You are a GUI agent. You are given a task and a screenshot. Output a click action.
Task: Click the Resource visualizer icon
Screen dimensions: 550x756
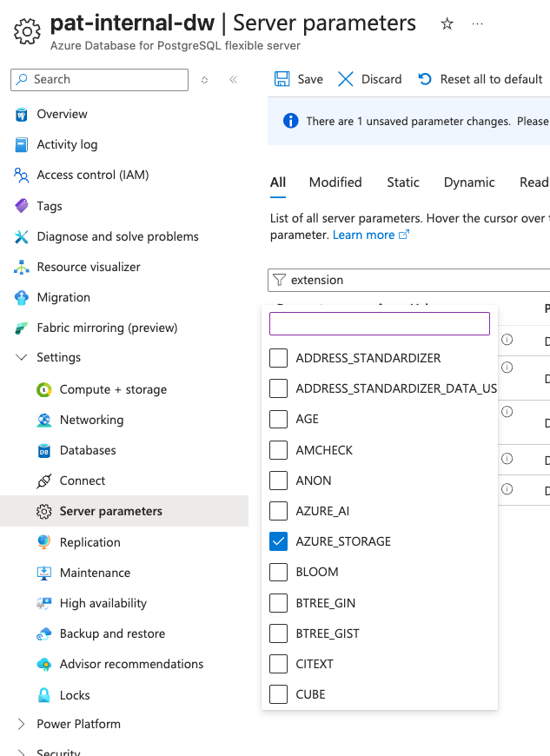point(21,267)
